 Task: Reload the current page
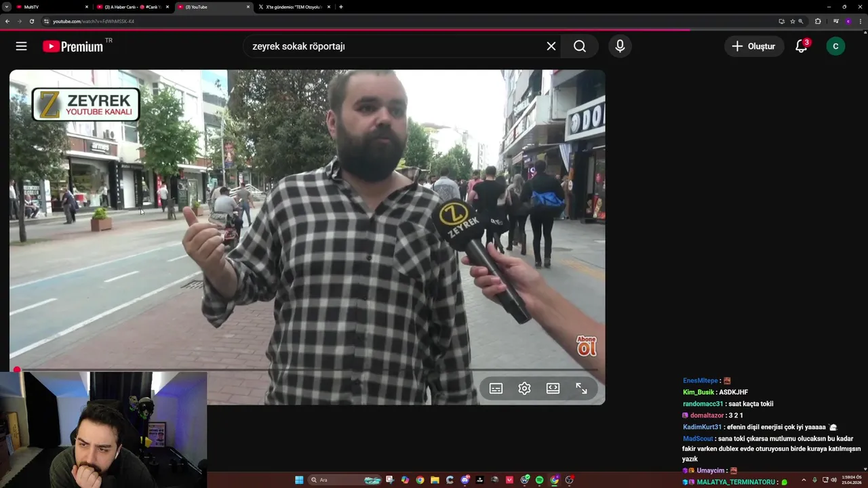tap(32, 21)
